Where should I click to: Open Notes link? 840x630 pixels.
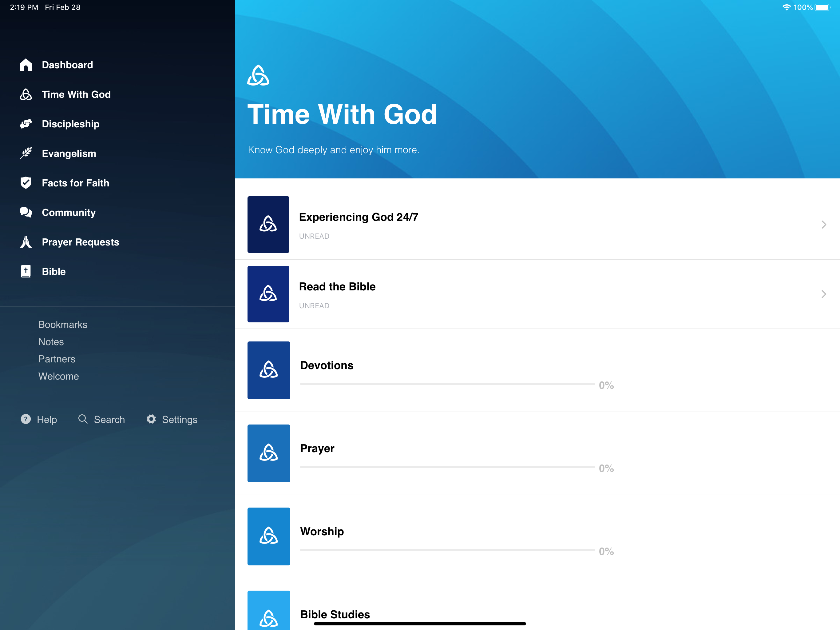pyautogui.click(x=51, y=341)
